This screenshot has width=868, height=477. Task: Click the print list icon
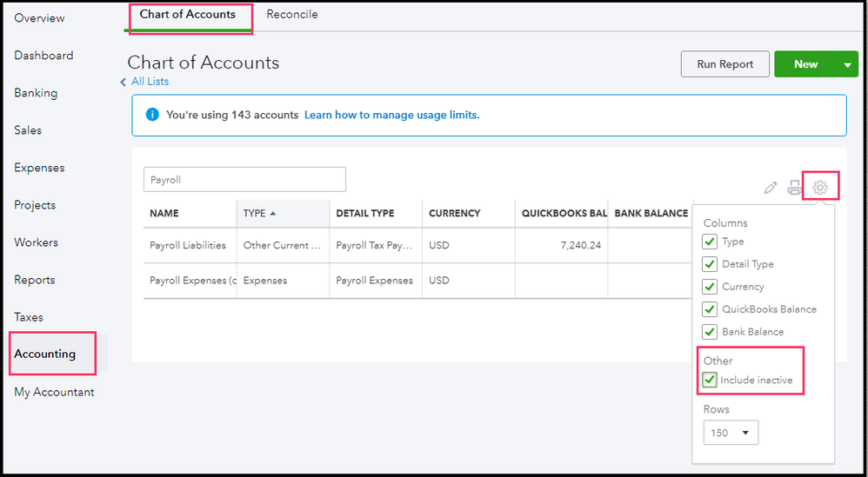[x=794, y=188]
